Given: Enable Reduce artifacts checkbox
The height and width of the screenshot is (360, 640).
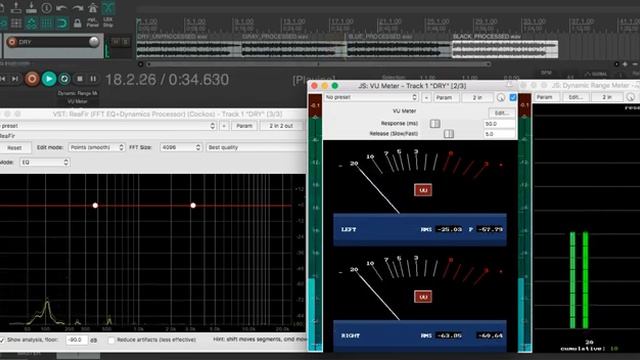Looking at the screenshot, I should pyautogui.click(x=111, y=340).
